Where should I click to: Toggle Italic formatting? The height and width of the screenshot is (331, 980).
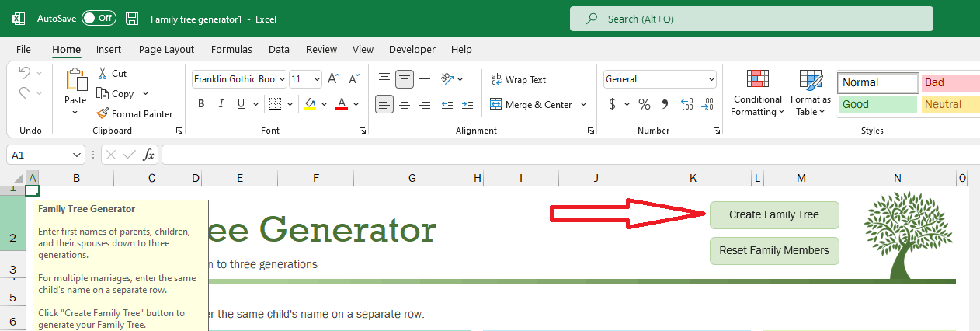click(221, 104)
